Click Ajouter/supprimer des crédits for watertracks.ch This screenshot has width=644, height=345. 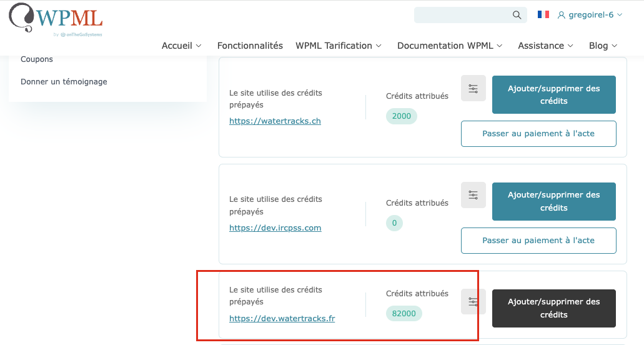[554, 94]
